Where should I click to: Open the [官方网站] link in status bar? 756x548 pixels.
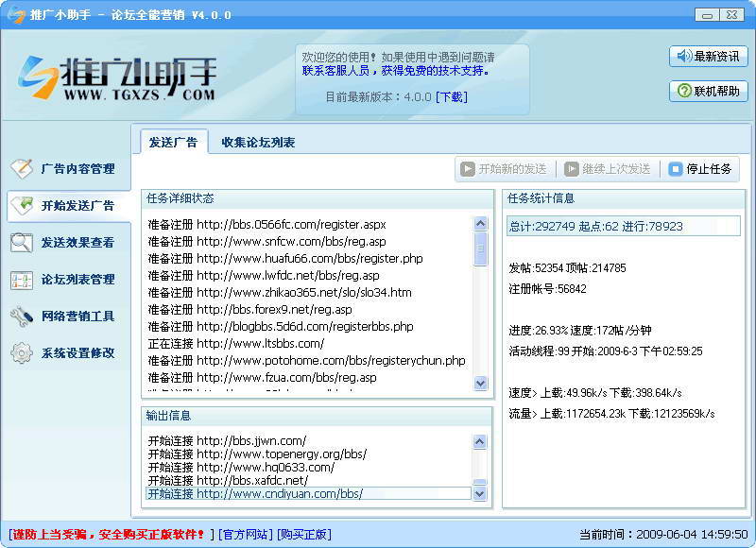(245, 535)
